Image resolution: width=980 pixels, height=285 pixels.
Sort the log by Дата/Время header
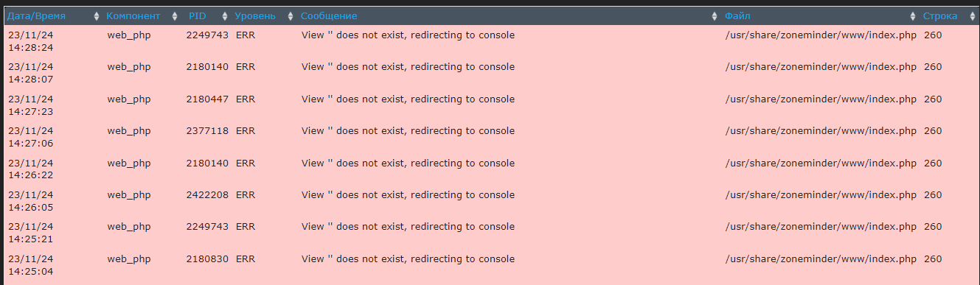(x=36, y=16)
